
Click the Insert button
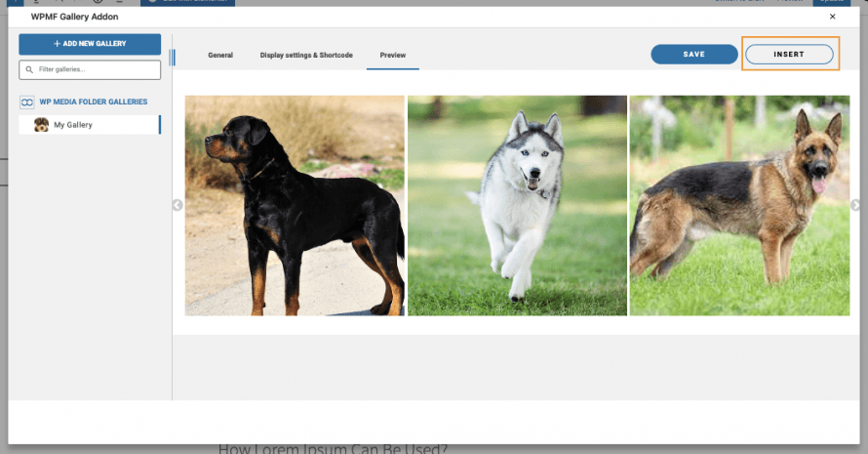tap(789, 55)
